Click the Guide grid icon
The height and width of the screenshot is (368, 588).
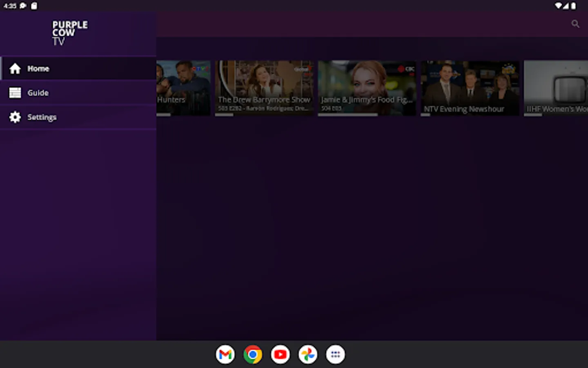pyautogui.click(x=15, y=93)
